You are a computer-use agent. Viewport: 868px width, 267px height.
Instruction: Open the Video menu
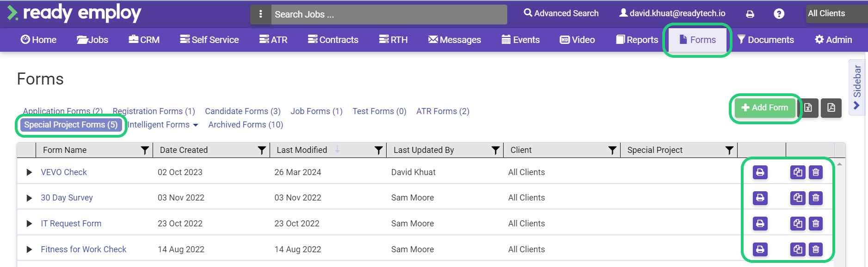click(x=577, y=40)
